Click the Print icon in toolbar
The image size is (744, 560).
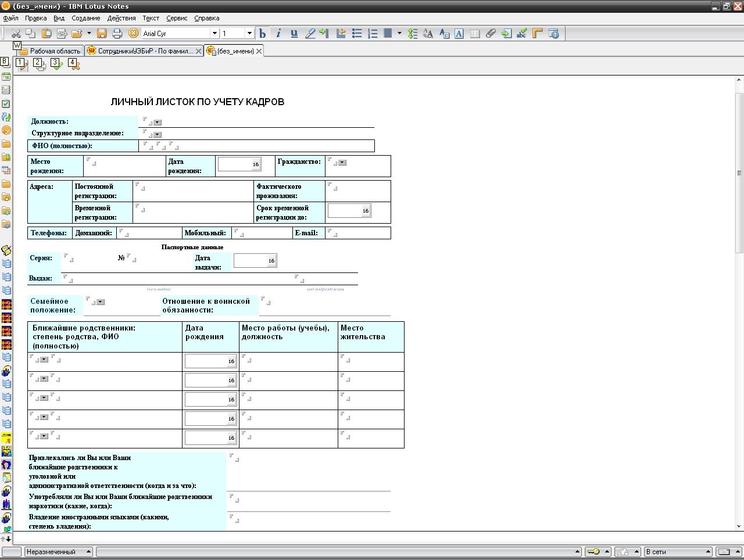(117, 34)
